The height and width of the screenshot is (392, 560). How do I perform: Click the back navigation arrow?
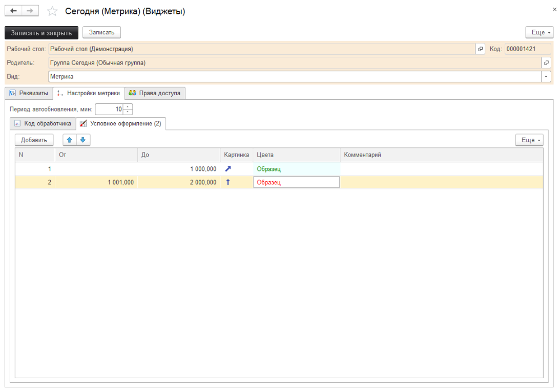click(x=13, y=11)
